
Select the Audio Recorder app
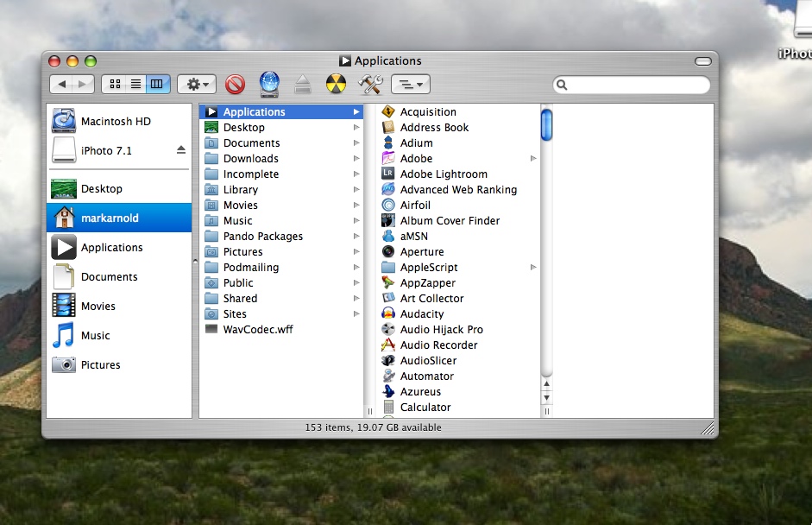click(458, 345)
